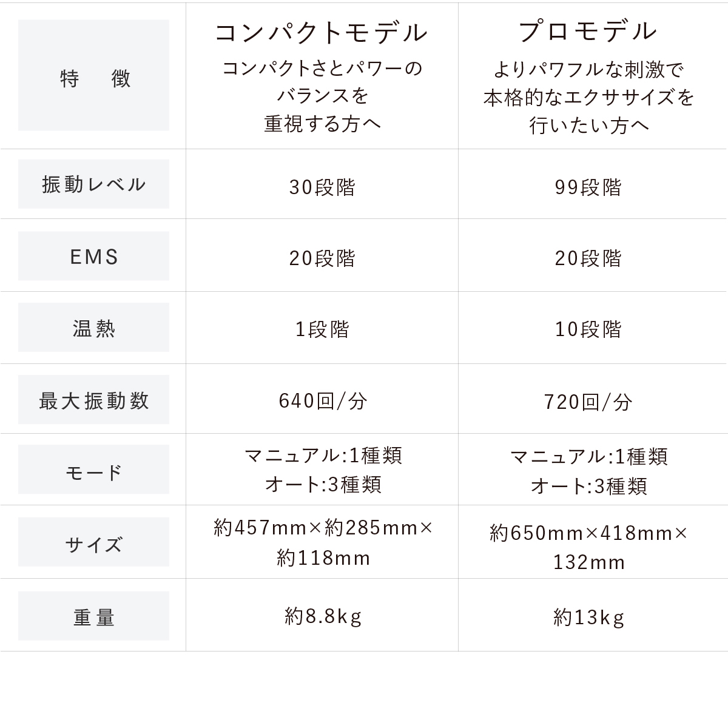
Task: Select the コンパクトモデル column heading
Action: 322,32
